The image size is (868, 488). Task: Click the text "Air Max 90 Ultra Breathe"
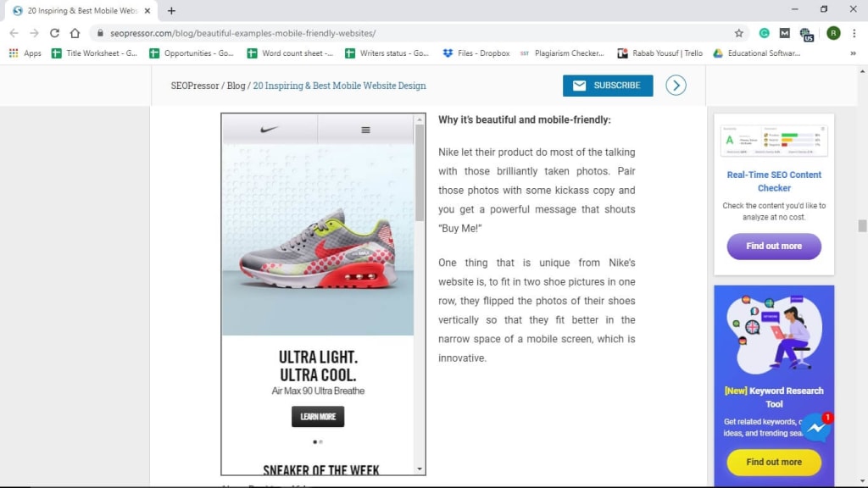(x=318, y=391)
